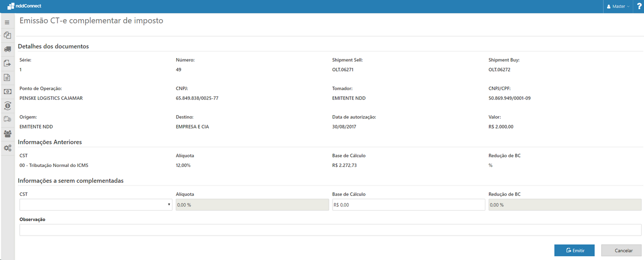This screenshot has width=644, height=260.
Task: Select the Número value 49
Action: pos(179,70)
